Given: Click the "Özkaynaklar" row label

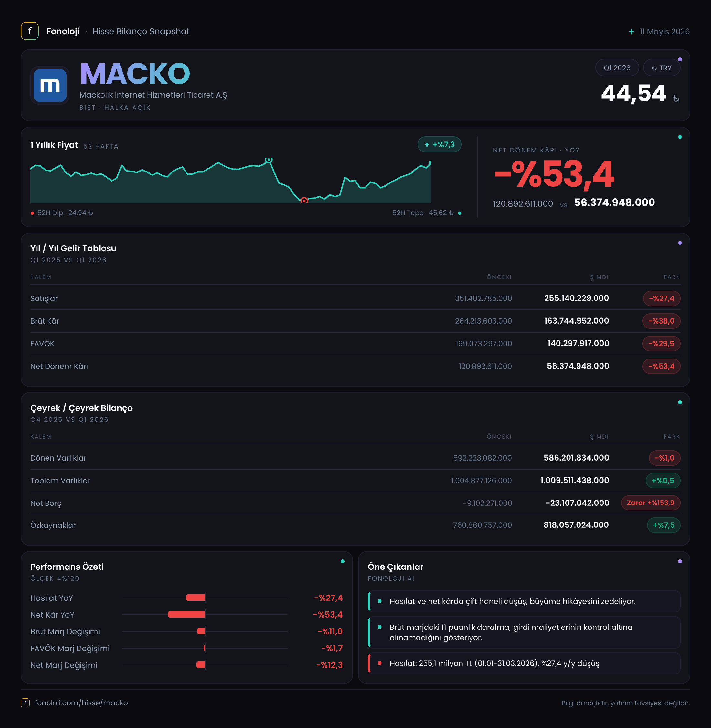Looking at the screenshot, I should coord(53,525).
